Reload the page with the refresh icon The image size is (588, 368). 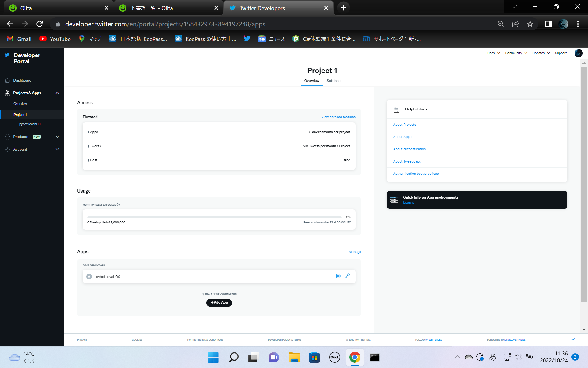tap(40, 24)
